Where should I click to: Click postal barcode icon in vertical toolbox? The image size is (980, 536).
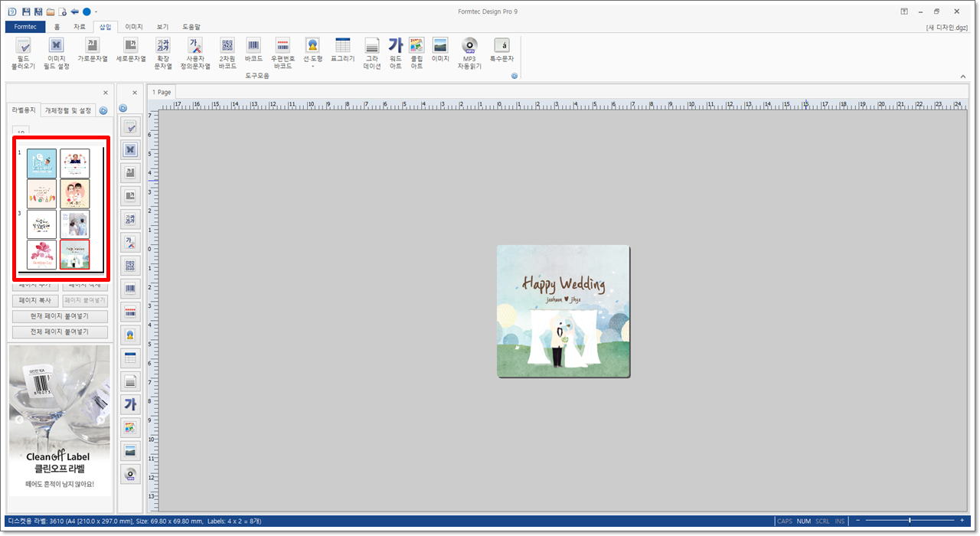pos(130,312)
